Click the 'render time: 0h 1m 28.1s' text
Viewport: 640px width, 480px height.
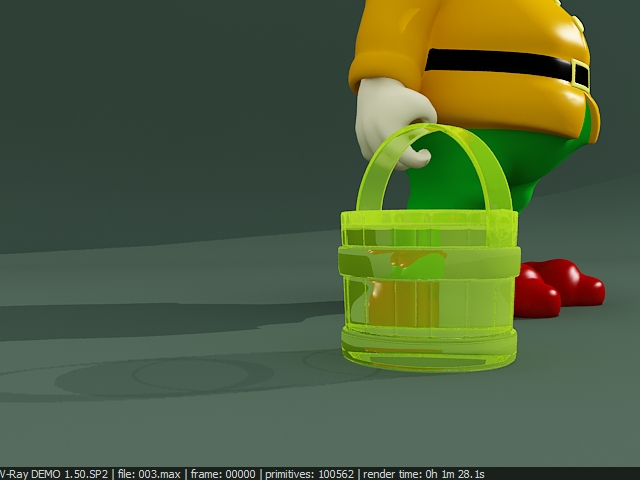click(x=424, y=474)
